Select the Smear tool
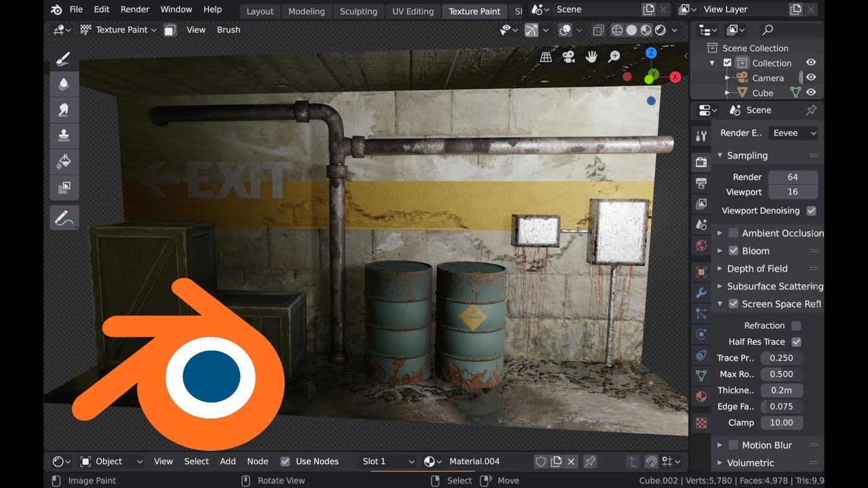 click(x=64, y=110)
